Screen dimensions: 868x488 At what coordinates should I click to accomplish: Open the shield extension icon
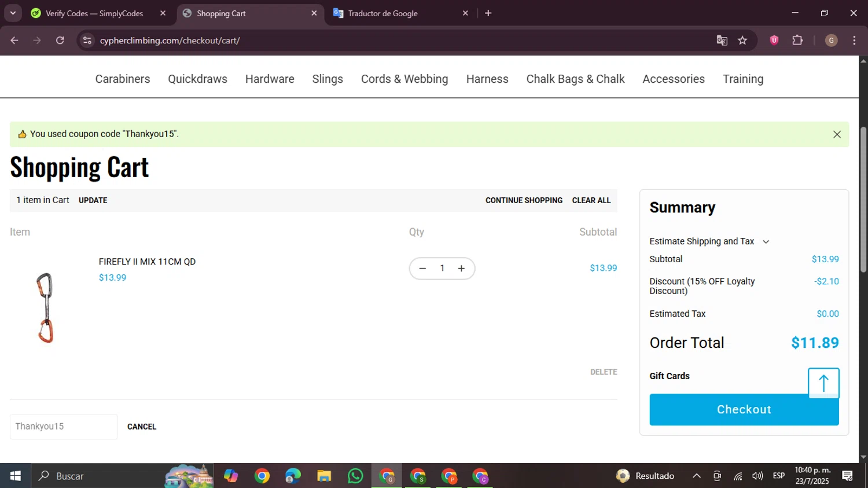774,41
